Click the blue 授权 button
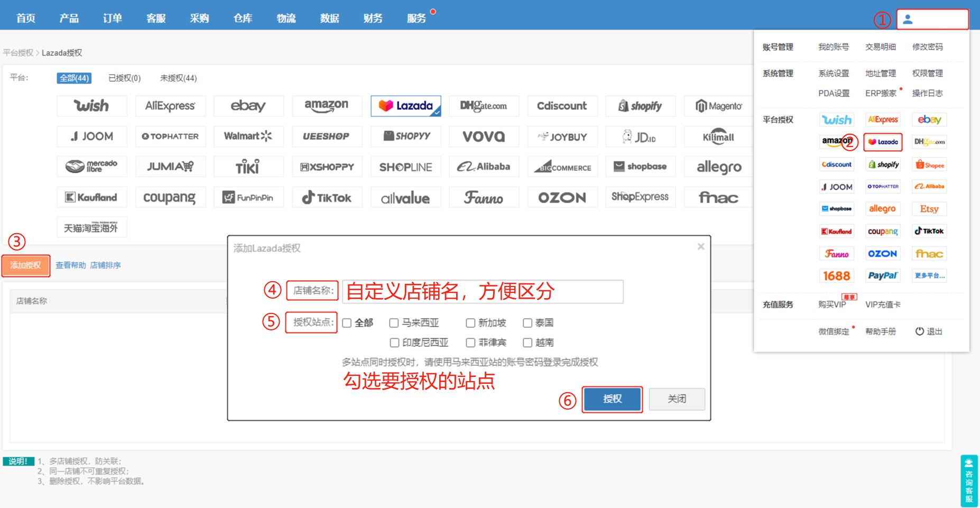Image resolution: width=980 pixels, height=508 pixels. (x=612, y=399)
